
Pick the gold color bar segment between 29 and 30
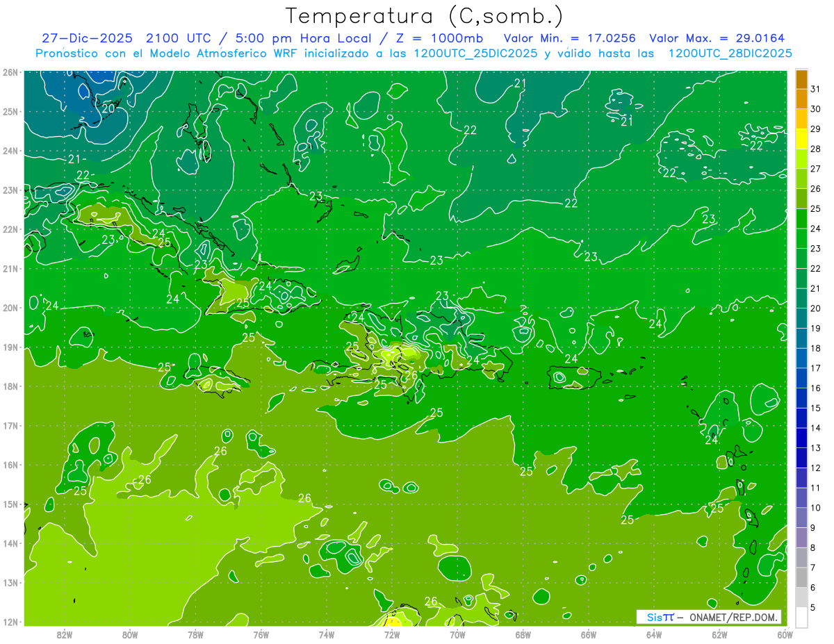point(801,119)
